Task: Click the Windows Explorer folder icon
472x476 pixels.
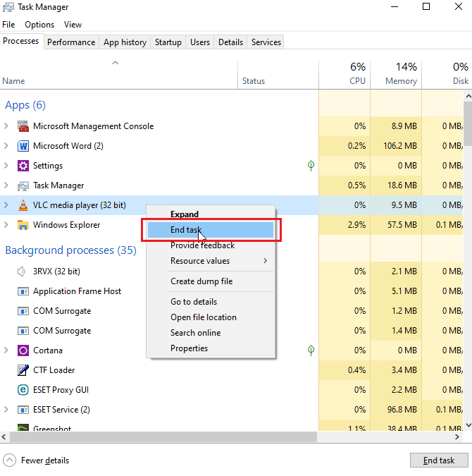Action: (x=23, y=225)
